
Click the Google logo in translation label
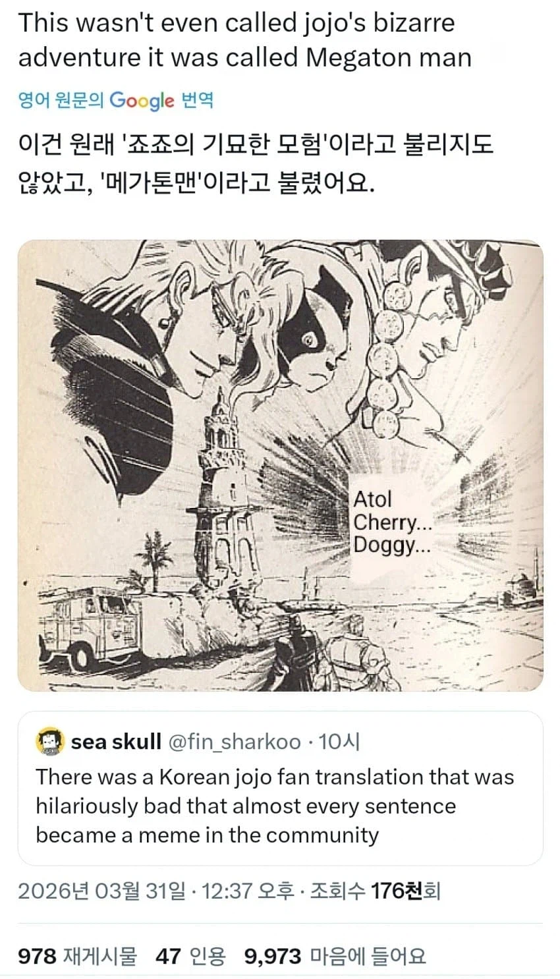142,100
